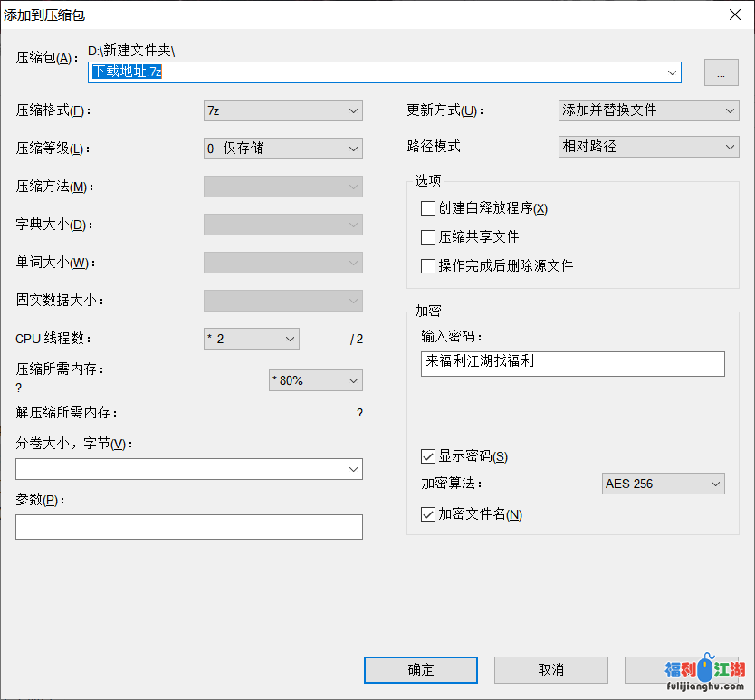Image resolution: width=755 pixels, height=700 pixels.
Task: Uncheck show password (显示密码) checkbox
Action: click(x=428, y=456)
